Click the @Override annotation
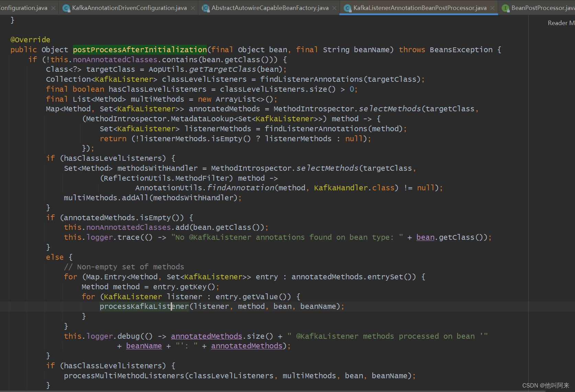Viewport: 575px width, 392px height. 30,40
